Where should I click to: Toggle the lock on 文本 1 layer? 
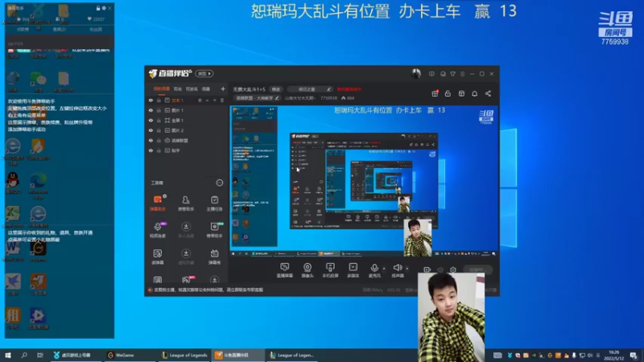[159, 100]
